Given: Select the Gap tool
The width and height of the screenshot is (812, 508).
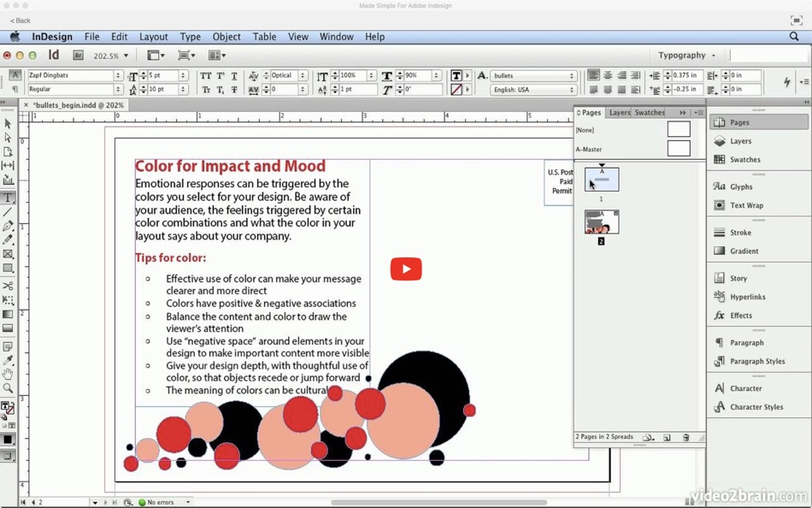Looking at the screenshot, I should pyautogui.click(x=8, y=165).
